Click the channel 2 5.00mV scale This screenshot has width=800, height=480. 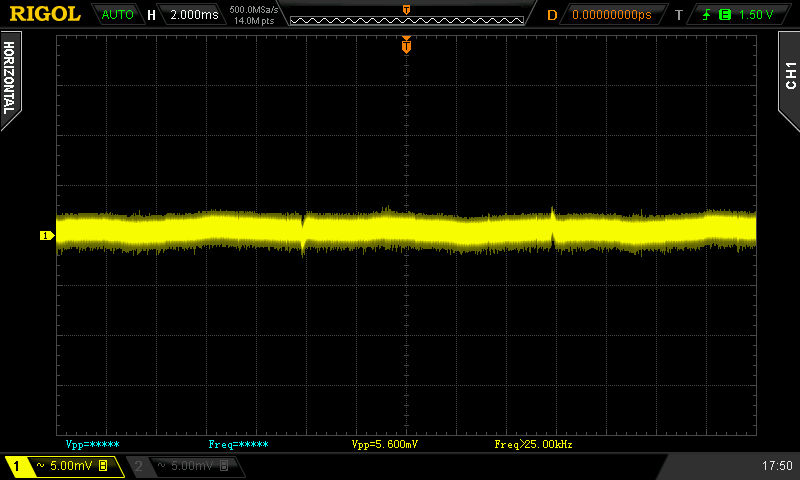192,466
